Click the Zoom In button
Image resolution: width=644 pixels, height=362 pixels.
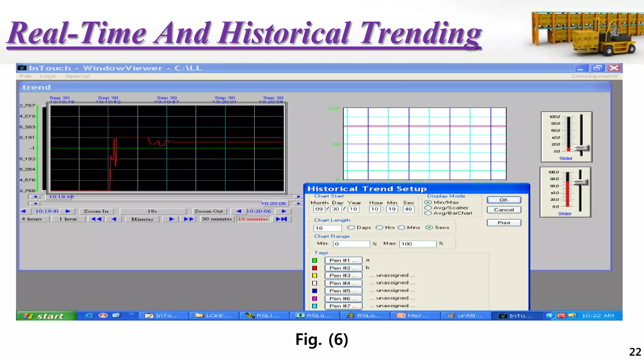pos(96,211)
